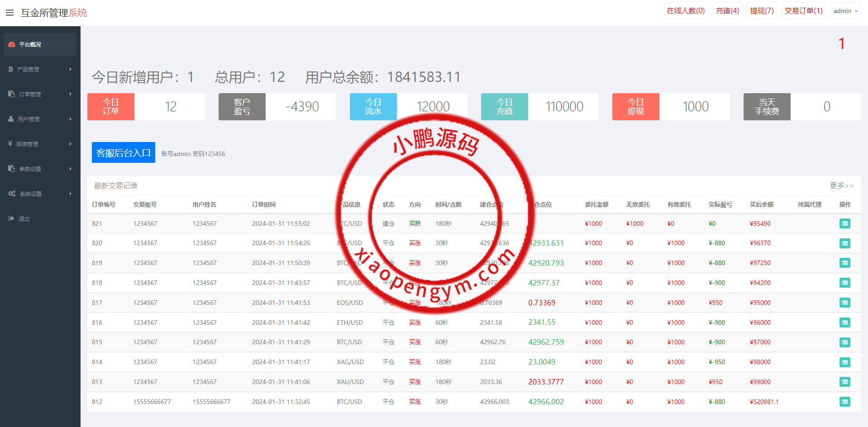Click the detail icon for order 821
Viewport: 868px width, 427px height.
[x=844, y=223]
